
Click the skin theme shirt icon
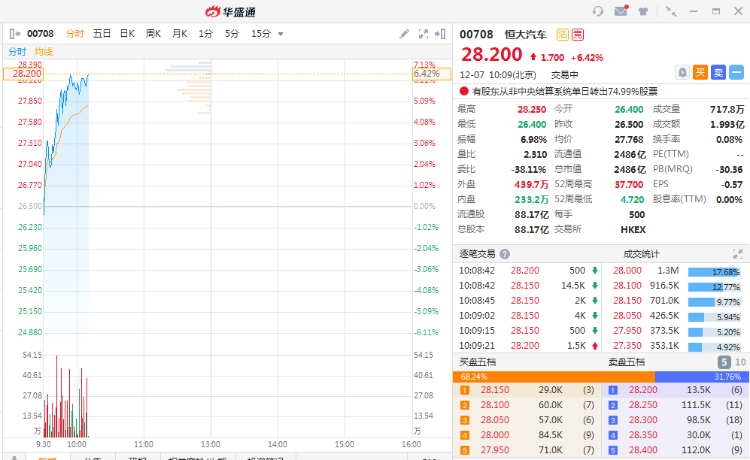[x=643, y=11]
